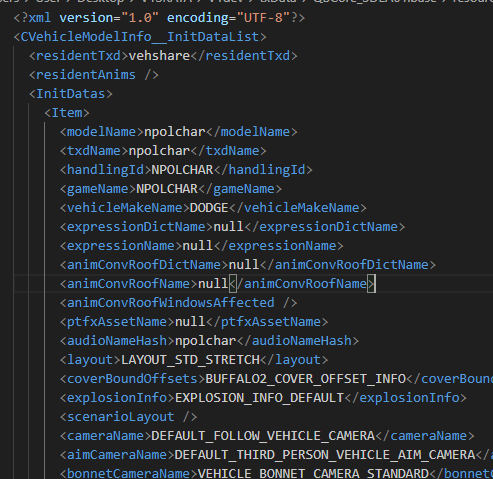Click the closing residentTxd tag
493x479 pixels.
244,56
